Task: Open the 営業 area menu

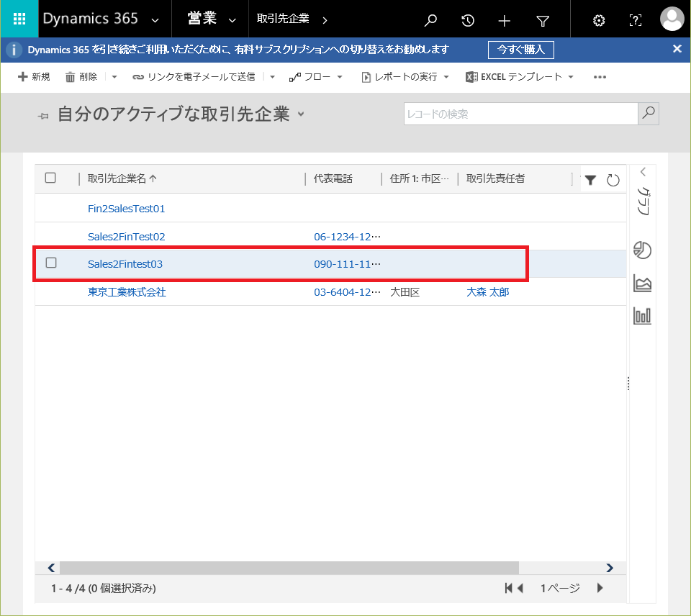Action: tap(210, 19)
